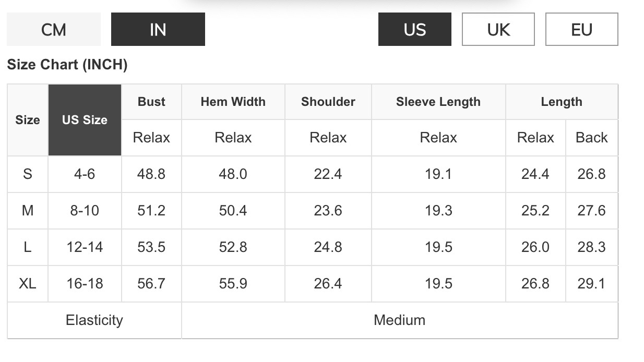This screenshot has width=644, height=362.
Task: Select the XL size row label
Action: (28, 284)
